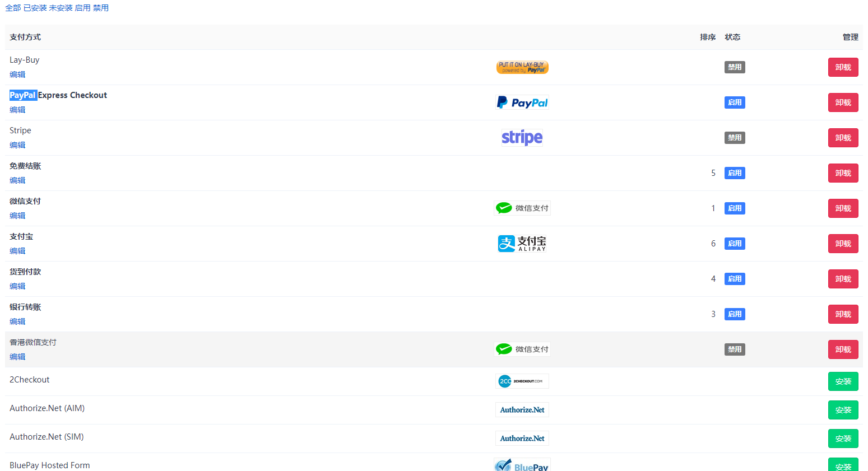Toggle 香港微信支付 禁用 status badge

coord(735,349)
